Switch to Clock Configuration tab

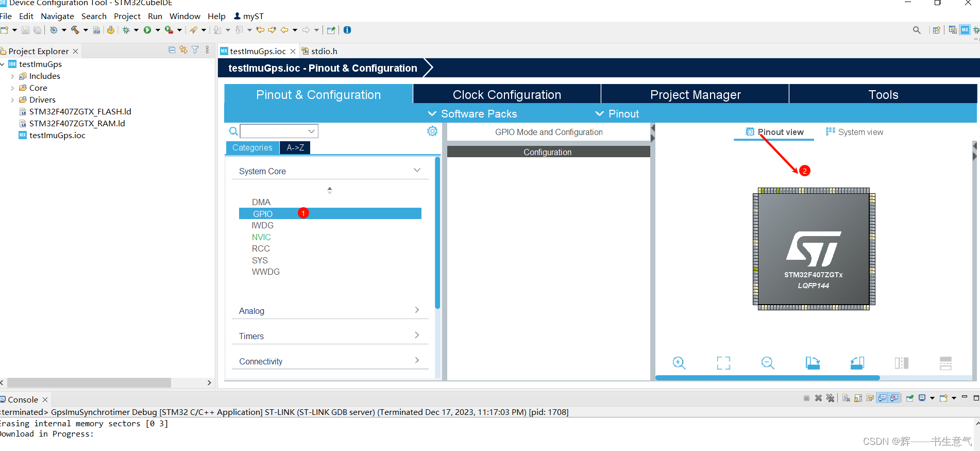[x=507, y=94]
